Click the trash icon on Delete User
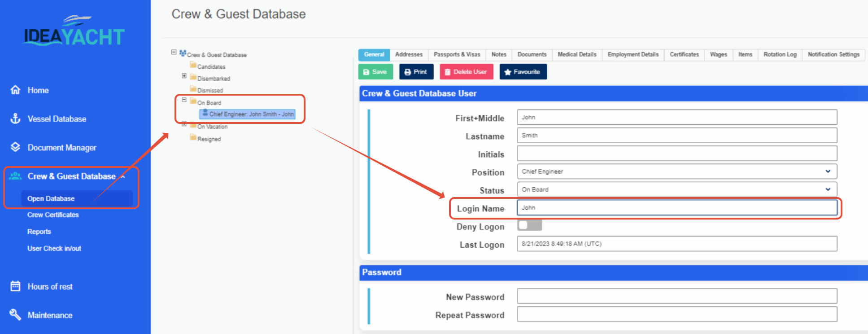Screen dimensions: 868x334 point(448,71)
